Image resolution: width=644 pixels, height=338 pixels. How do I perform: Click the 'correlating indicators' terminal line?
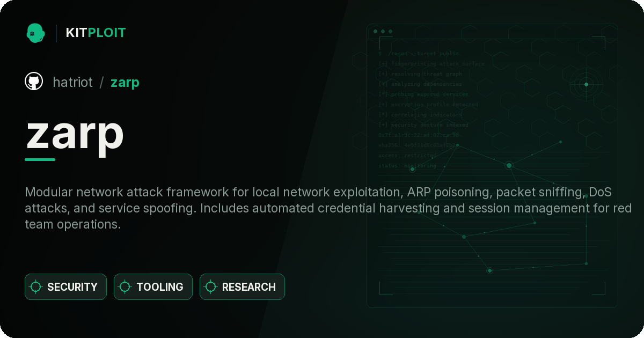[x=420, y=115]
